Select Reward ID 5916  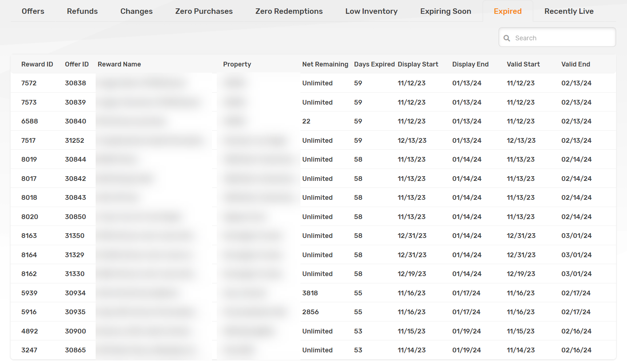click(x=29, y=312)
